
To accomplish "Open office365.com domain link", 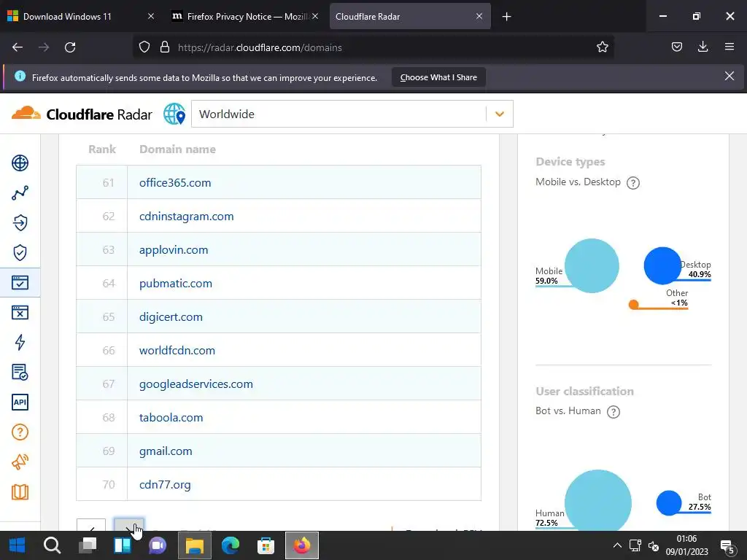I will (175, 183).
